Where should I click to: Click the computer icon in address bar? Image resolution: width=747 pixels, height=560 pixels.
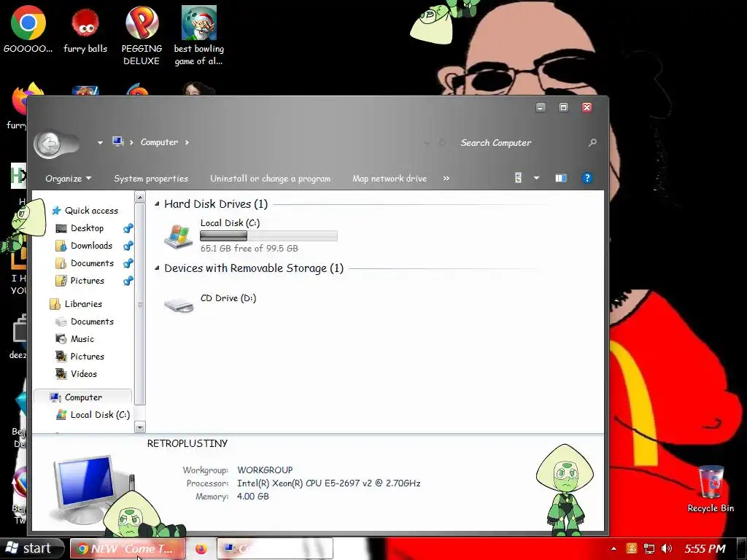pyautogui.click(x=118, y=141)
